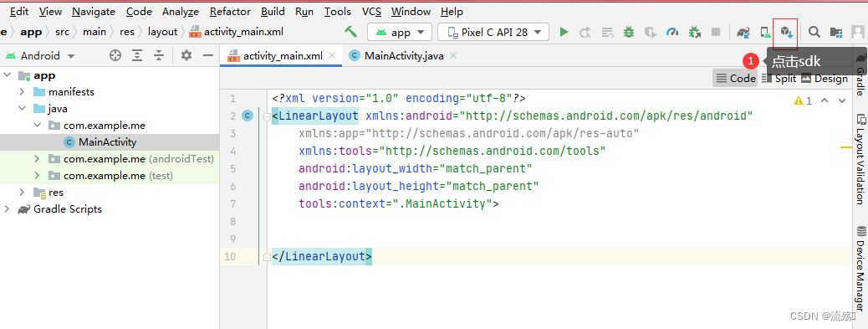Collapse the app module tree node
868x329 pixels.
pyautogui.click(x=8, y=75)
